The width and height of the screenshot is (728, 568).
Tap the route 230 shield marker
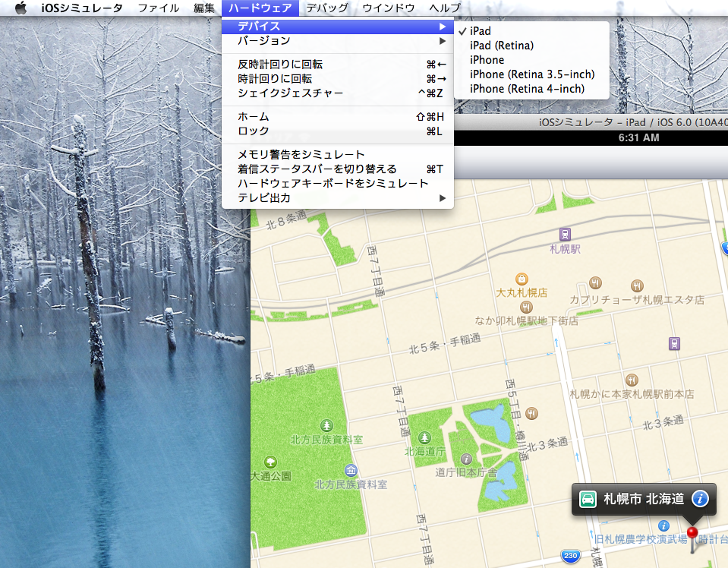(570, 555)
